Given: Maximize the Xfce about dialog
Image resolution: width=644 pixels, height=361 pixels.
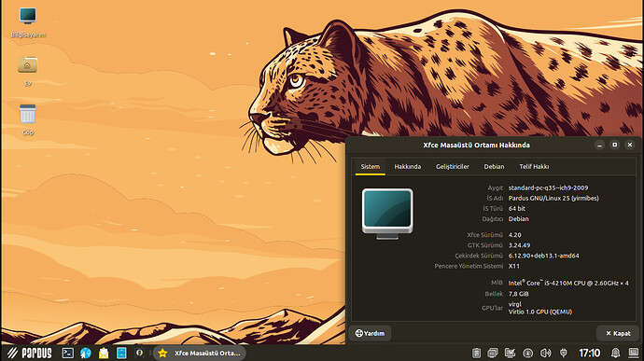Looking at the screenshot, I should [614, 145].
